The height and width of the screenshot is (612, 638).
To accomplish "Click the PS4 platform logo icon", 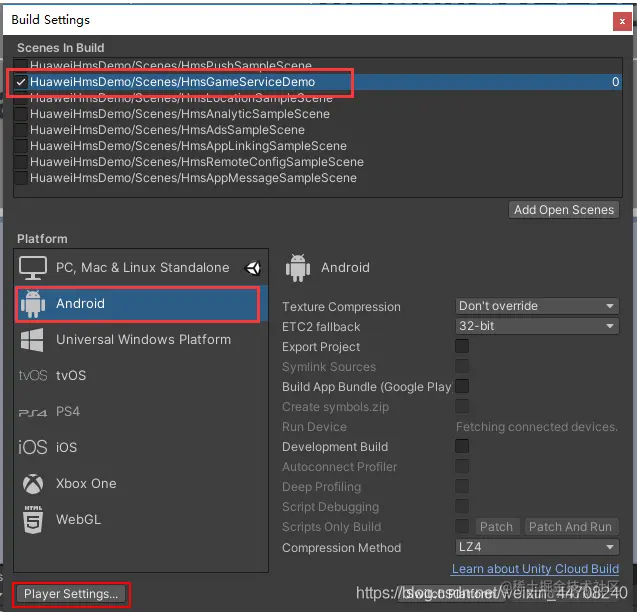I will coord(33,413).
